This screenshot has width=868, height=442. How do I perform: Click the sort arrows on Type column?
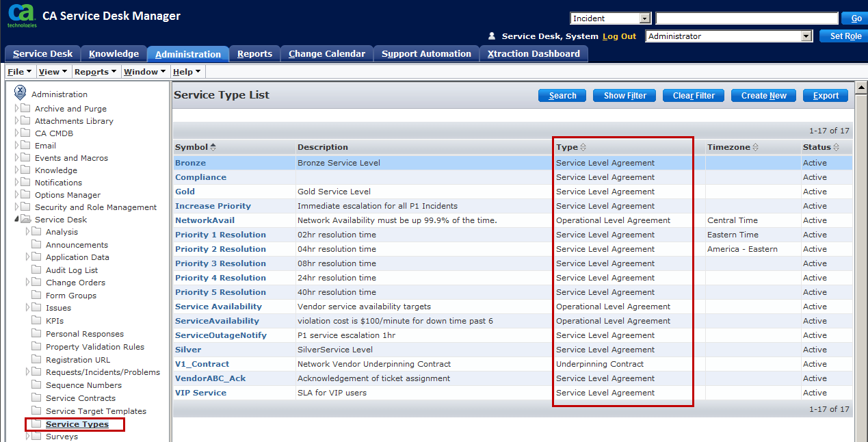click(x=583, y=147)
